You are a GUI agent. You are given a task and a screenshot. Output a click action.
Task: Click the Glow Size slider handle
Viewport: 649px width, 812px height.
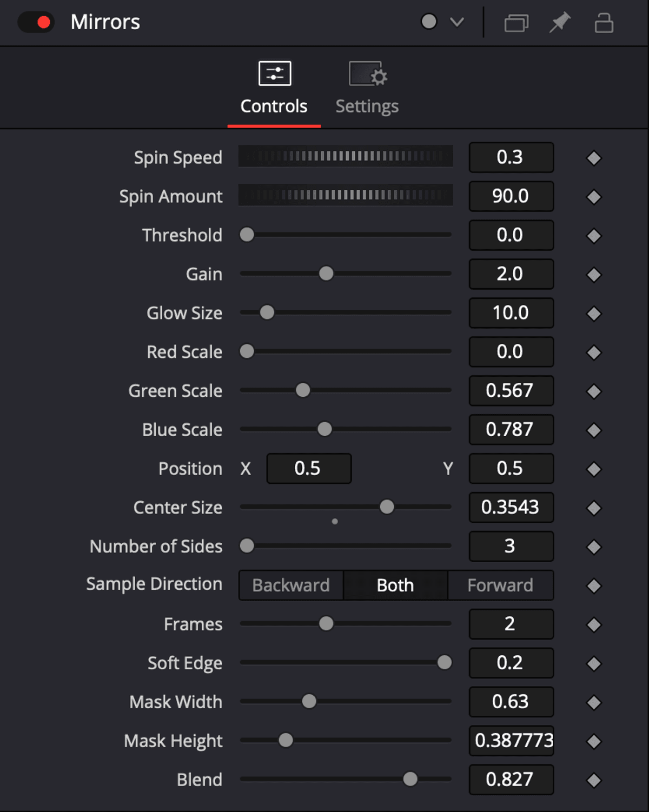pos(267,312)
